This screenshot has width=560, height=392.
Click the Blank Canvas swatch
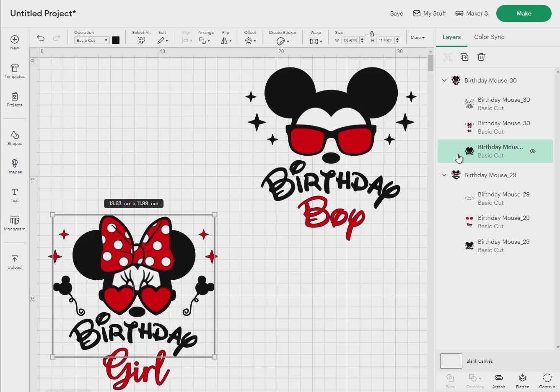point(451,361)
